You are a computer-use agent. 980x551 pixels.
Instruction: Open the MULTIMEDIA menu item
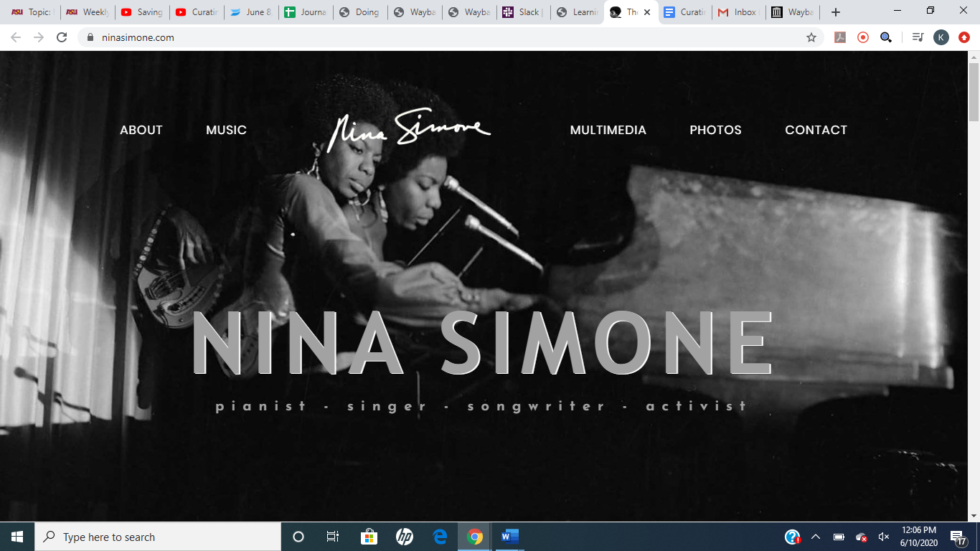point(608,130)
